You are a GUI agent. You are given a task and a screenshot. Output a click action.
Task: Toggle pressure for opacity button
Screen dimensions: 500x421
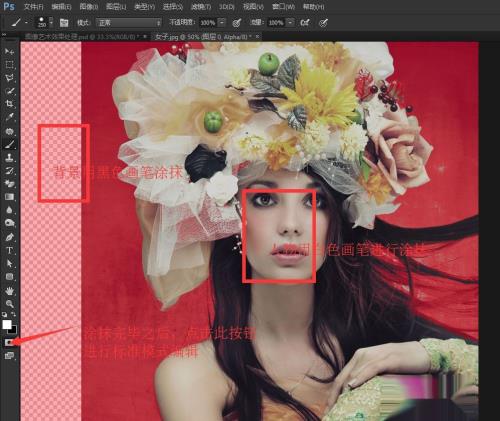[x=237, y=23]
